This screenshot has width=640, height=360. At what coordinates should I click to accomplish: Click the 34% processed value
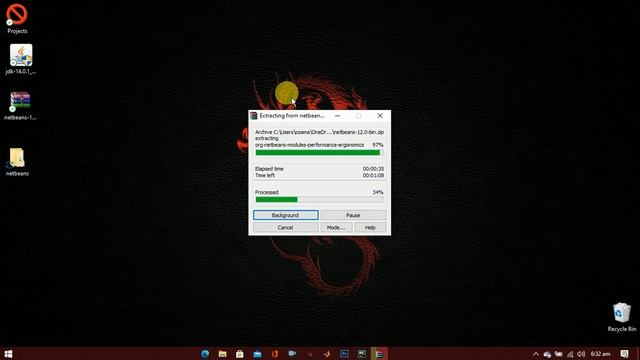(378, 192)
